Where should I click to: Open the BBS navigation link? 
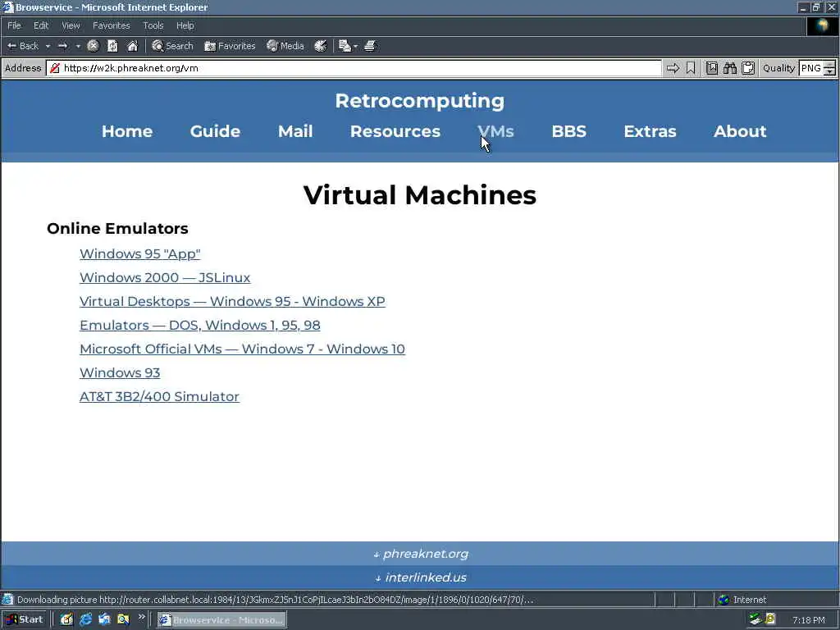tap(569, 131)
